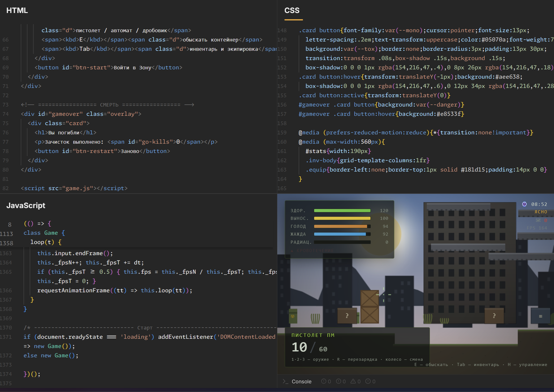Click the 'Заново' restart button code line
This screenshot has width=554, height=392.
point(102,151)
